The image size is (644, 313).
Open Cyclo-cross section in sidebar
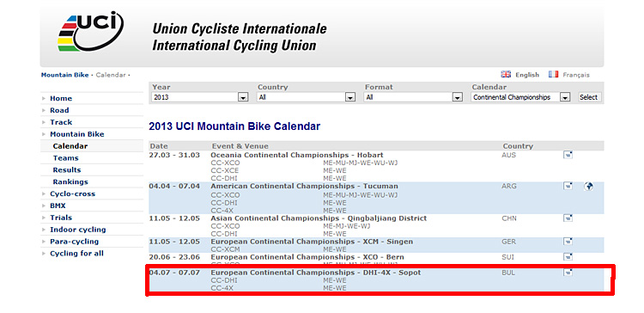73,193
